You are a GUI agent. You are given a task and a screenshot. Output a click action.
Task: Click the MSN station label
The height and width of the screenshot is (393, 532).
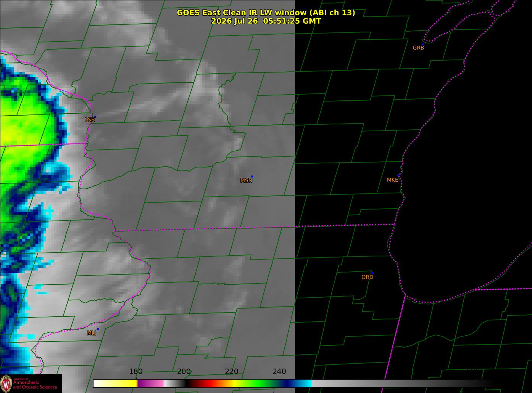point(246,180)
